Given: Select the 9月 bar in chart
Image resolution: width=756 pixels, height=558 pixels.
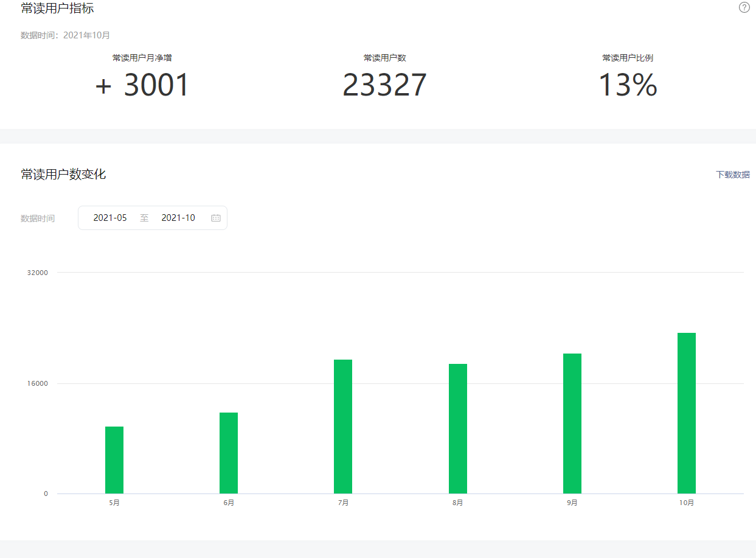Looking at the screenshot, I should click(x=572, y=424).
